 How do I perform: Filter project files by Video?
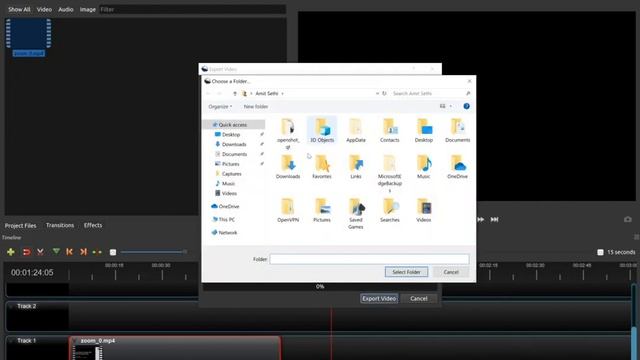pos(44,9)
